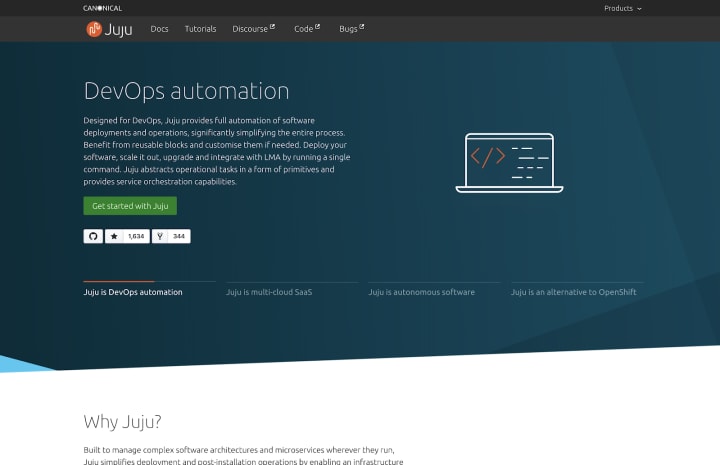Screen dimensions: 720x465
Task: Go to Tutorials in the navigation
Action: point(200,29)
